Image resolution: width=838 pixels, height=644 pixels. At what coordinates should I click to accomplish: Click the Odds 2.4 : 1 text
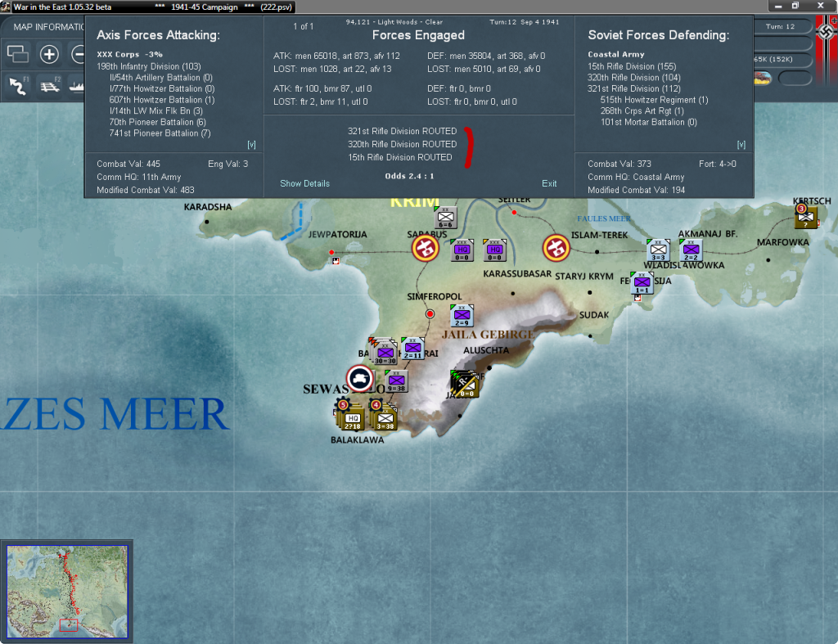pyautogui.click(x=409, y=176)
